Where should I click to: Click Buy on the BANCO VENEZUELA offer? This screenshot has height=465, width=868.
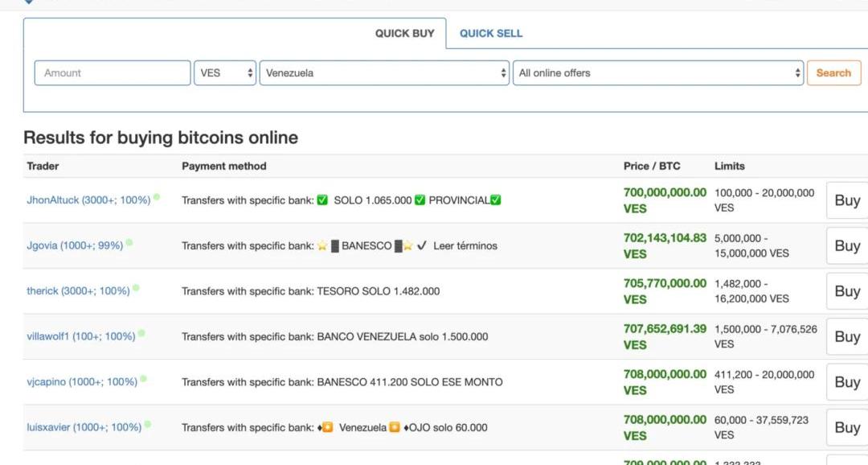point(847,336)
